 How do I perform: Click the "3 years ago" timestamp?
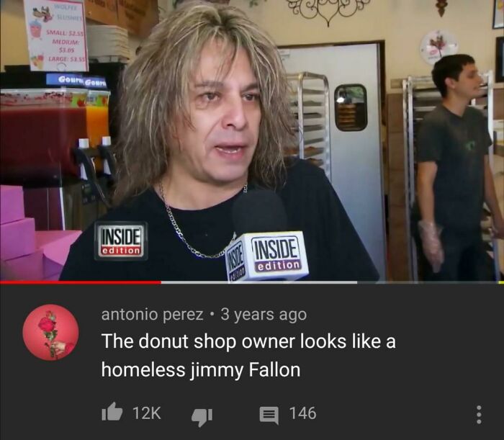(x=264, y=314)
